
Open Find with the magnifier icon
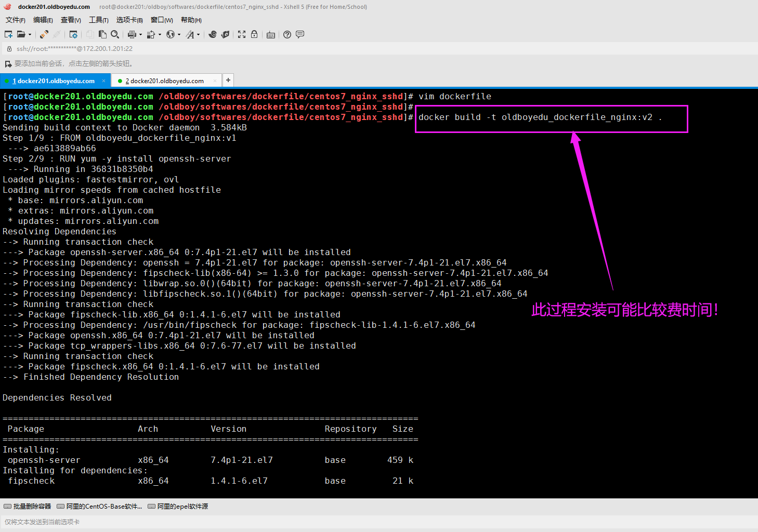pyautogui.click(x=115, y=34)
